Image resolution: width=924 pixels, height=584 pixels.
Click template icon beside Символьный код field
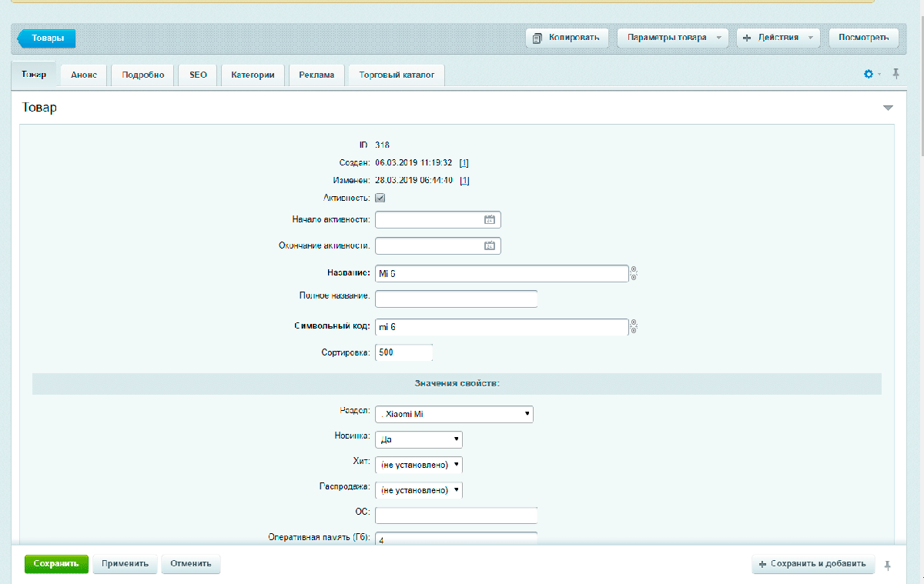634,327
